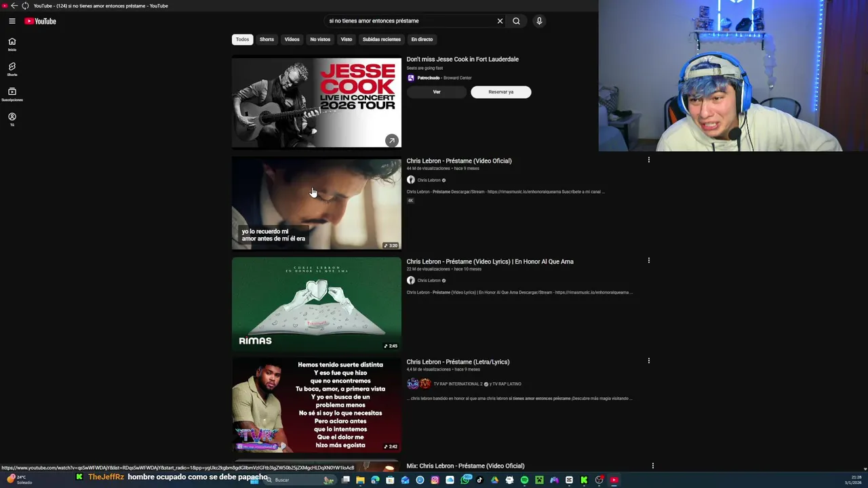Open options menu for Mix: Chris Lebron
This screenshot has width=868, height=488.
pyautogui.click(x=652, y=466)
